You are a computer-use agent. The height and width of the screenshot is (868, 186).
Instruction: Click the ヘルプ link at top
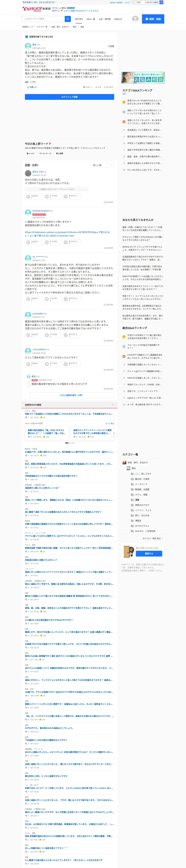[x=127, y=2]
